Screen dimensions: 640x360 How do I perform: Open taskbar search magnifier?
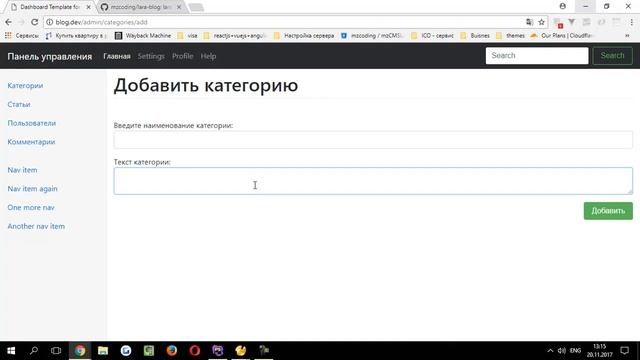34,351
